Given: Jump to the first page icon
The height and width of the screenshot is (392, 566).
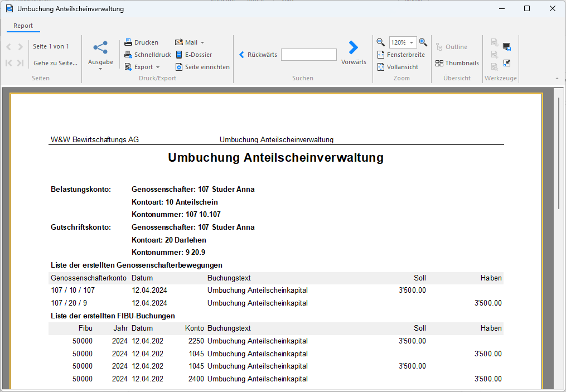Looking at the screenshot, I should (9, 63).
